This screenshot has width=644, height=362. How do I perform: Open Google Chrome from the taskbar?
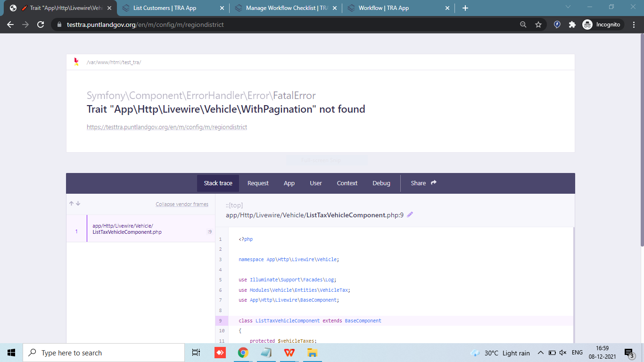coord(243,353)
